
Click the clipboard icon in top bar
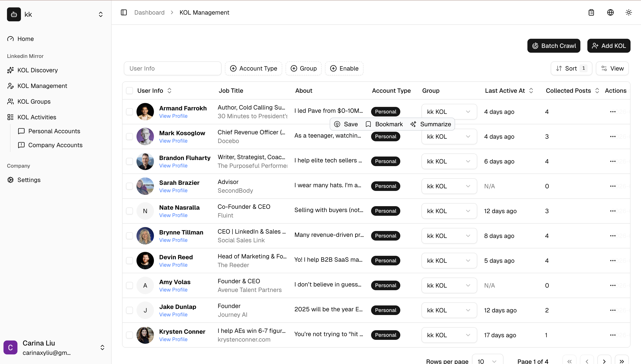click(591, 12)
